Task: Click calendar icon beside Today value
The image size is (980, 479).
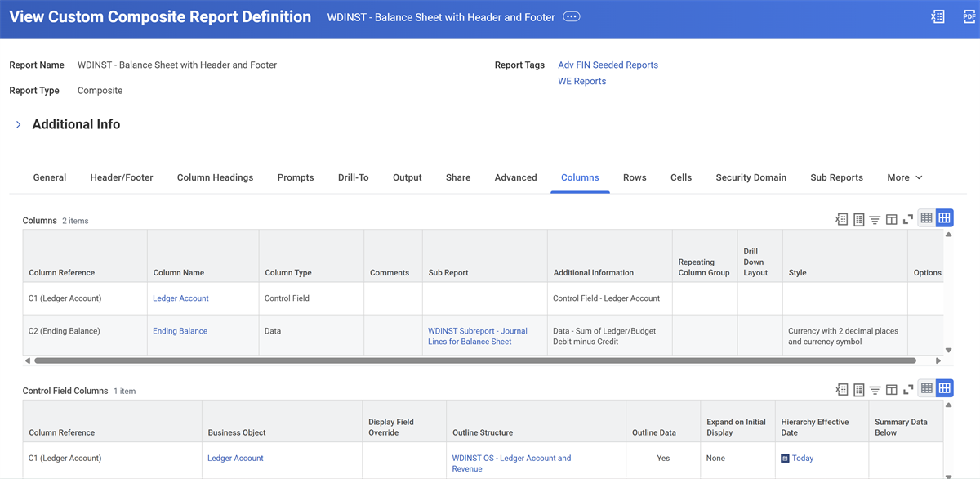Action: coord(785,459)
